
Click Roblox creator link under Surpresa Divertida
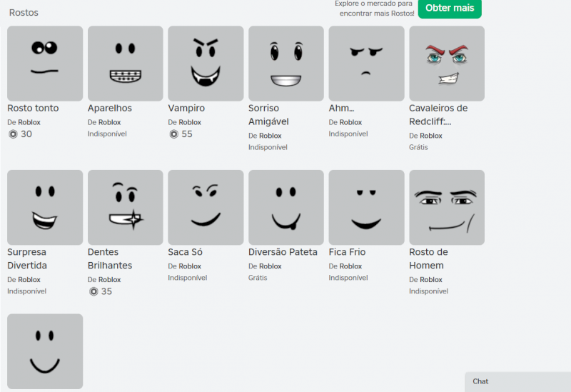[29, 280]
